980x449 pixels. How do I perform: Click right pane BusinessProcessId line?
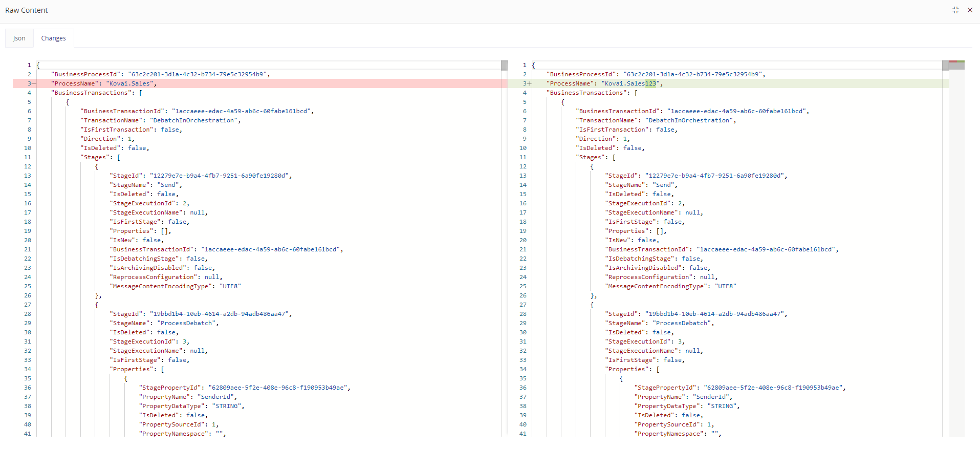pyautogui.click(x=656, y=74)
